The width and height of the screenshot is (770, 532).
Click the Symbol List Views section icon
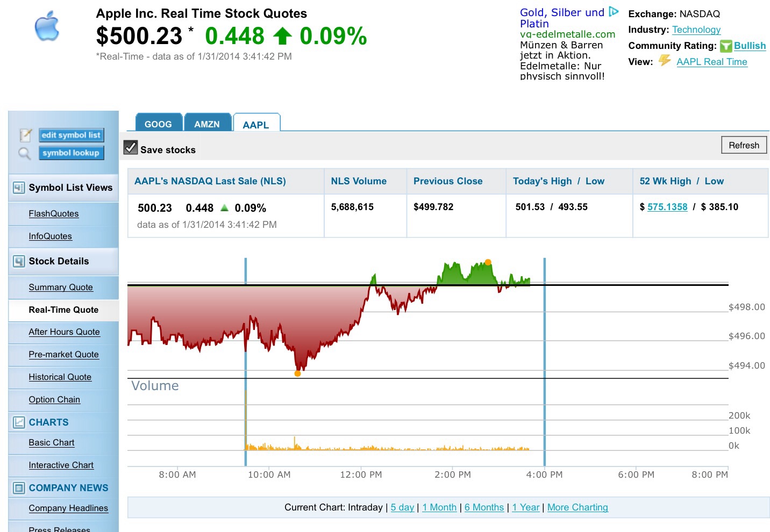coord(19,188)
